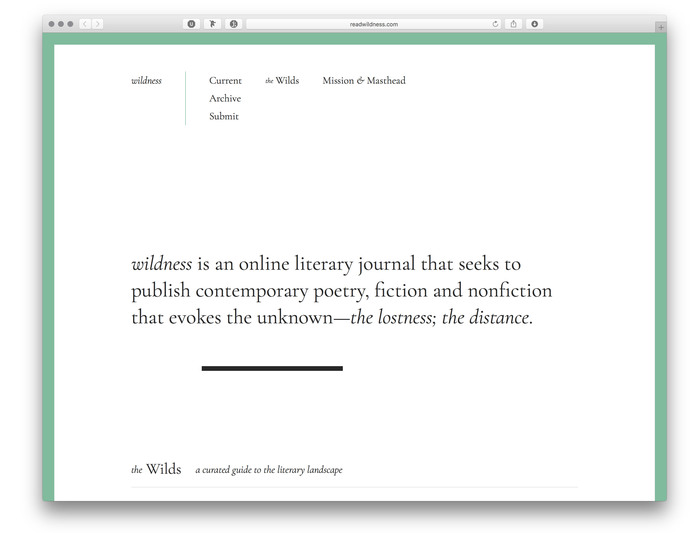
Task: Click the browser back arrow button
Action: pos(85,24)
